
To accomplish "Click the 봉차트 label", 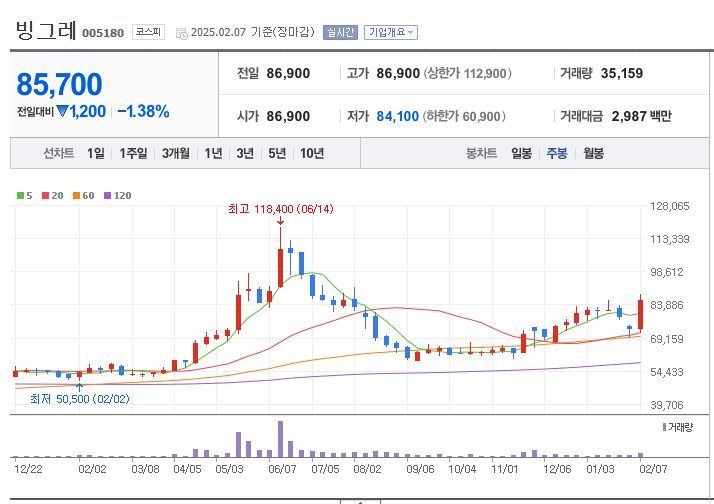I will pyautogui.click(x=481, y=153).
